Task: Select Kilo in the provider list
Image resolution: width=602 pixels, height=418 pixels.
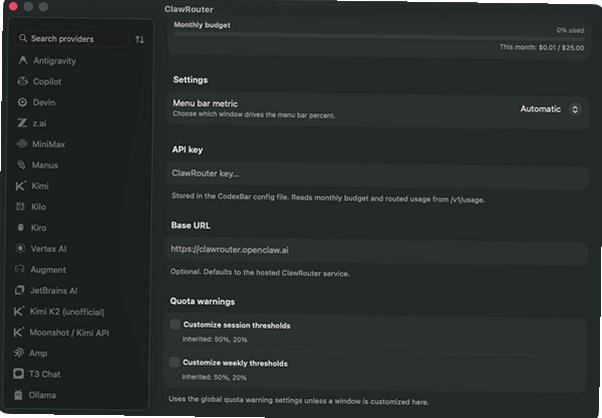Action: point(79,207)
